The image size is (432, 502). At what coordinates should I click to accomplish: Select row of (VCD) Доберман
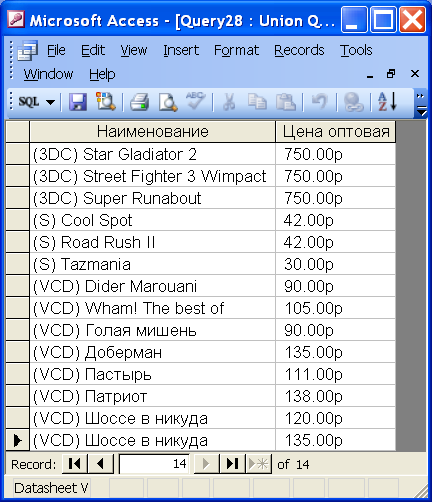click(17, 352)
